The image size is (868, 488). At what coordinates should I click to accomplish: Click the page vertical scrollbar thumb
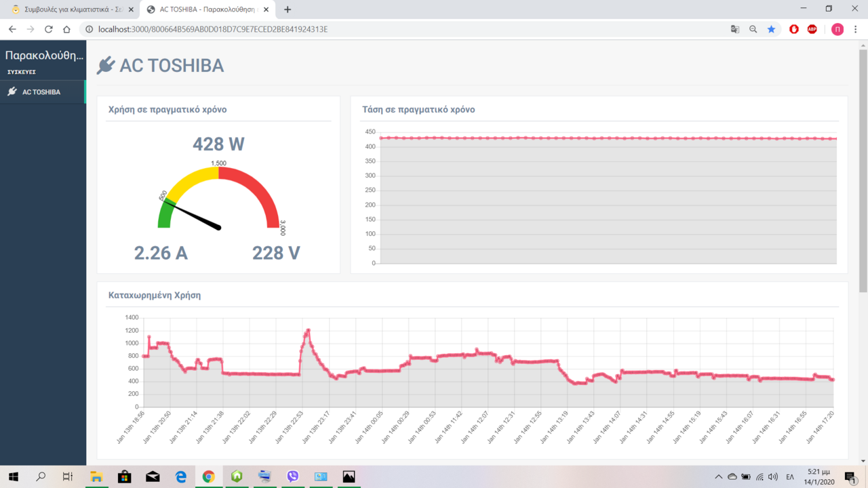point(863,171)
